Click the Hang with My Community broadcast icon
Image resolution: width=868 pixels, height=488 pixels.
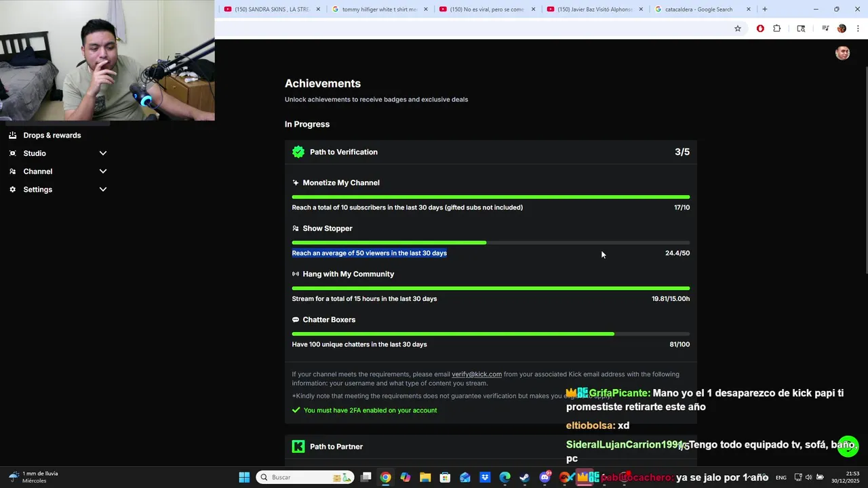[296, 274]
